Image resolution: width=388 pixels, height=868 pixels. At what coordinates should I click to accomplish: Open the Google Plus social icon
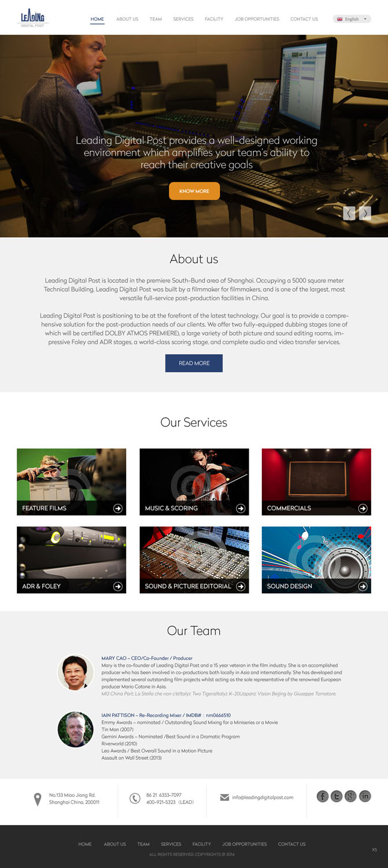350,796
